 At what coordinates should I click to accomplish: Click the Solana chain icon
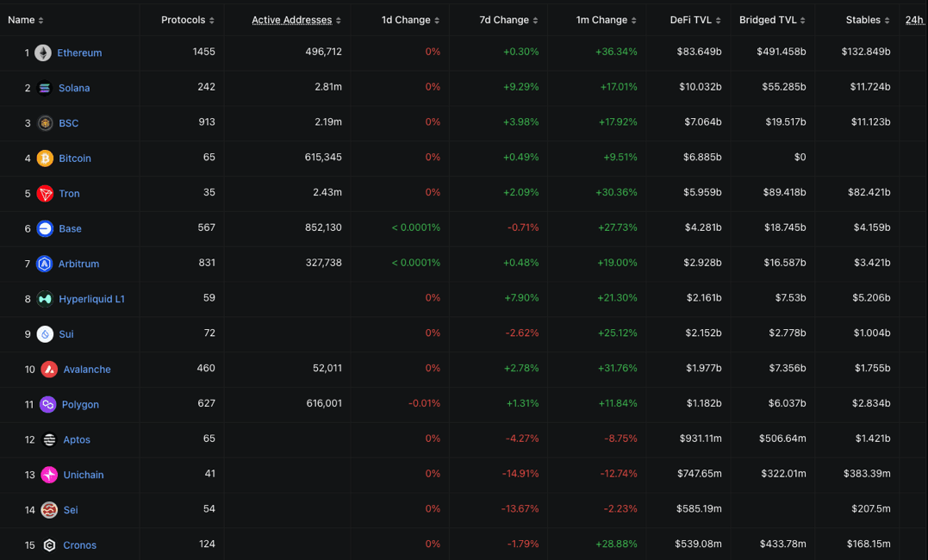coord(45,88)
